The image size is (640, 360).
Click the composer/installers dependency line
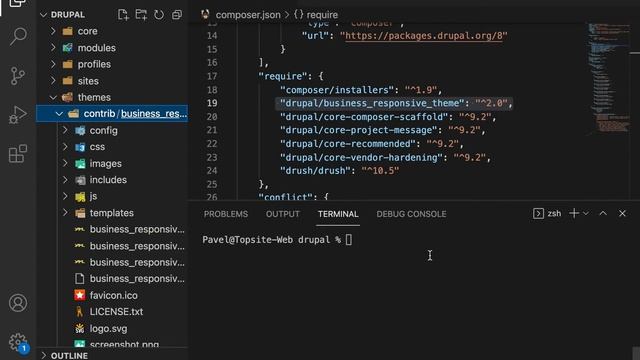point(361,90)
